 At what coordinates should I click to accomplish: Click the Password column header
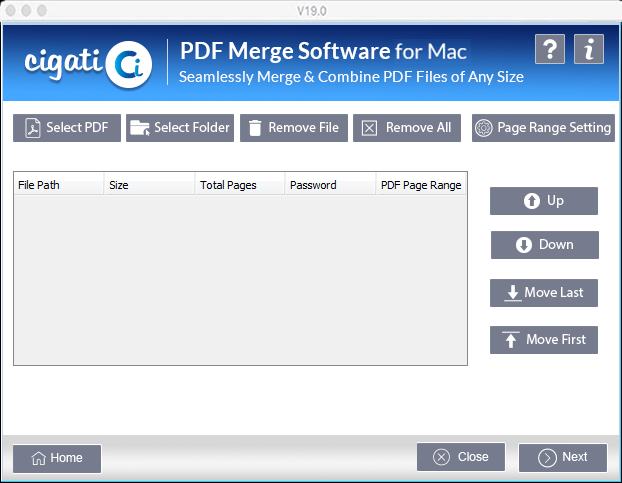click(x=330, y=185)
